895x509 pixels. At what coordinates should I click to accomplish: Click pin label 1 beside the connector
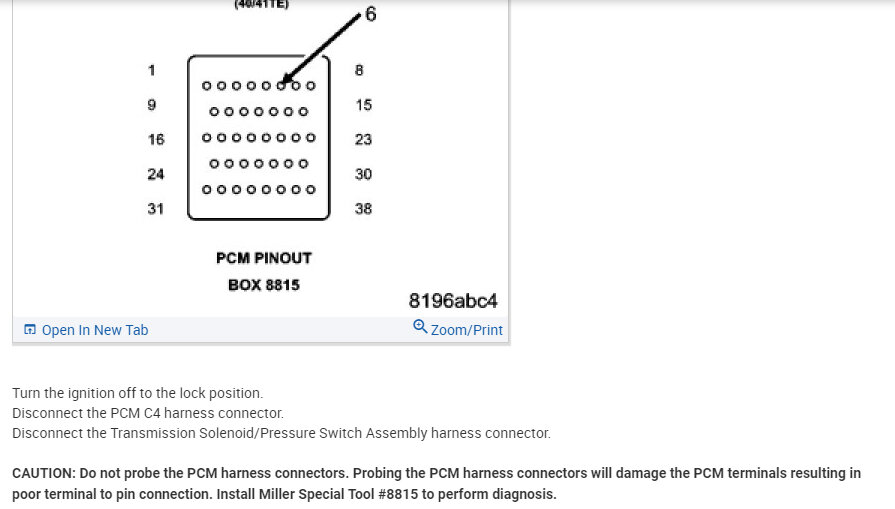pyautogui.click(x=152, y=70)
